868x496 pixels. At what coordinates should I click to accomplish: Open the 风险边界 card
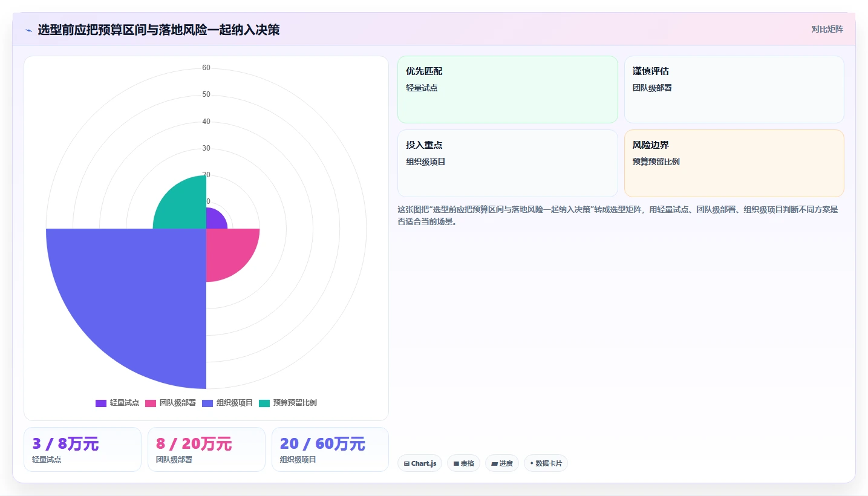(x=734, y=163)
